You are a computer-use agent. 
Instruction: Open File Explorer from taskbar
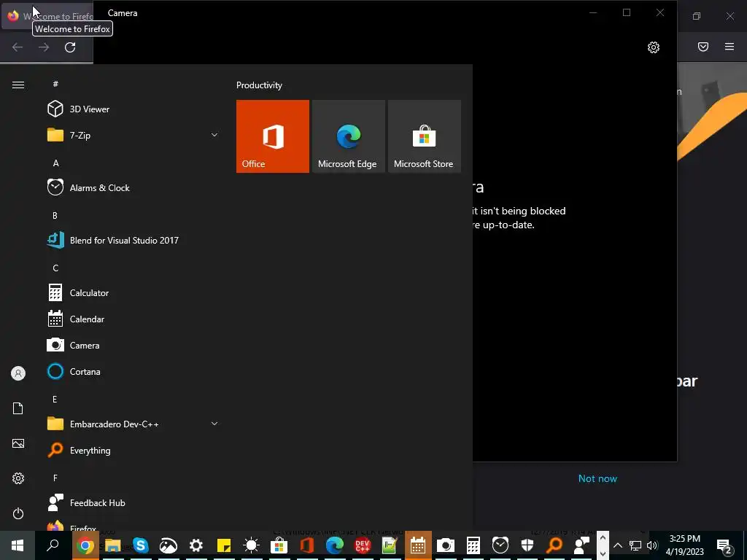(113, 545)
